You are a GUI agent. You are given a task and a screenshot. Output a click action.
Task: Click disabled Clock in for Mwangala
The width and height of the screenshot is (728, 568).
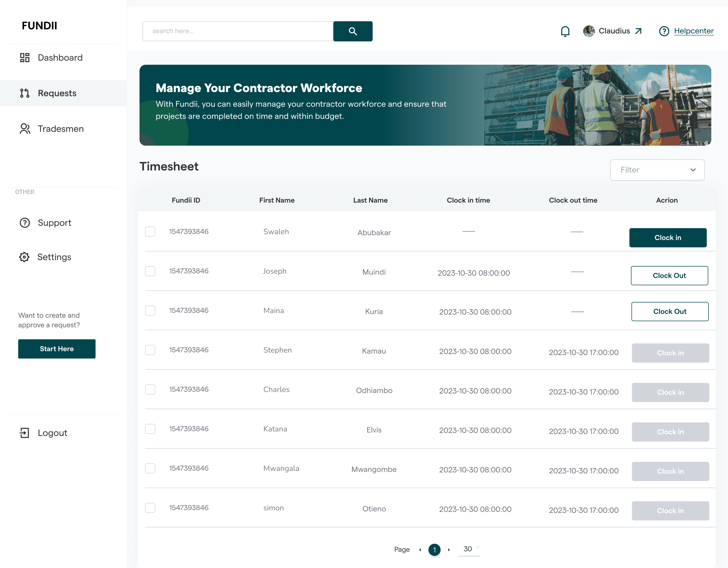pyautogui.click(x=670, y=471)
